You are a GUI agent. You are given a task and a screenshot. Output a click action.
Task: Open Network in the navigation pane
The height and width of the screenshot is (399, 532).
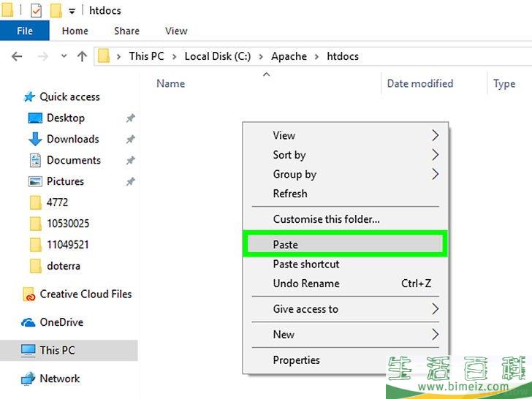(x=60, y=379)
